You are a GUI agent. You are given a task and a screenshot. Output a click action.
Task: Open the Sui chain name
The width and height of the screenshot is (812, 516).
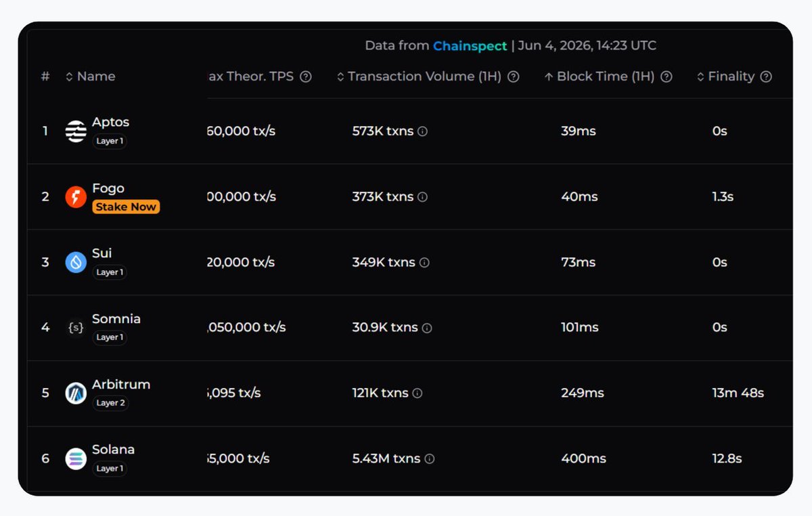[101, 253]
